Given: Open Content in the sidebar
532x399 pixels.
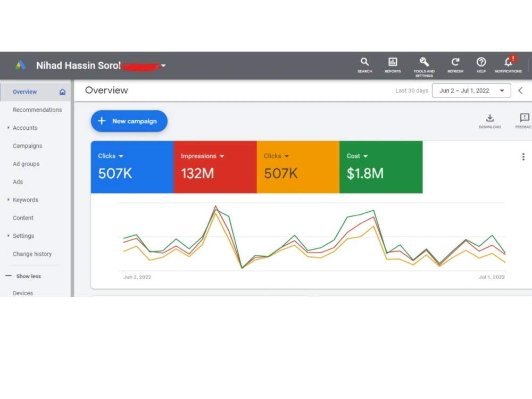Looking at the screenshot, I should 23,218.
